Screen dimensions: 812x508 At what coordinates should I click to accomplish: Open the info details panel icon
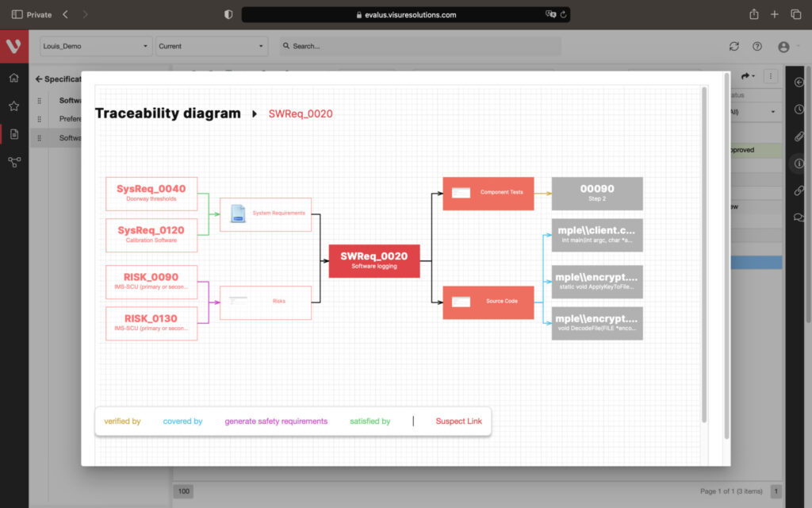pyautogui.click(x=799, y=164)
